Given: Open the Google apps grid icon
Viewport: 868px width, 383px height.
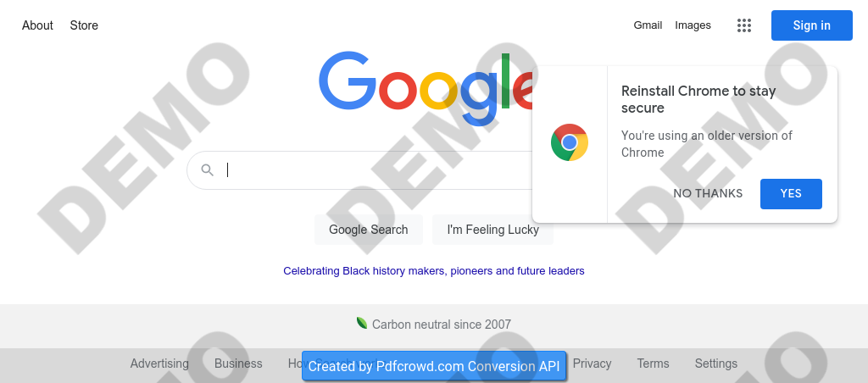Looking at the screenshot, I should click(744, 25).
